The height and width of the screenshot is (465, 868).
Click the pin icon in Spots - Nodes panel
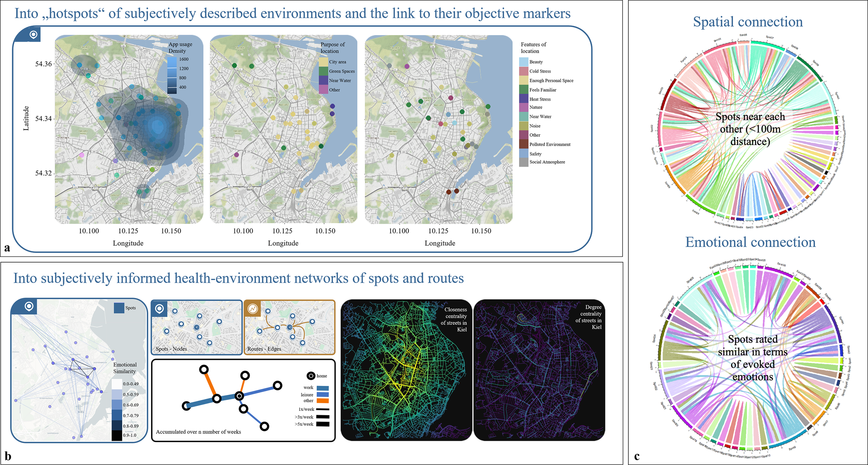point(160,308)
